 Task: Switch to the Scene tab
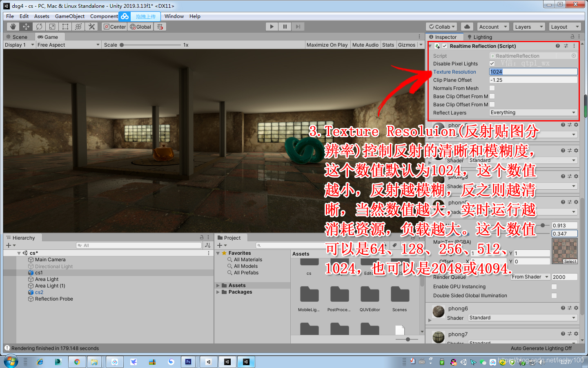(17, 37)
